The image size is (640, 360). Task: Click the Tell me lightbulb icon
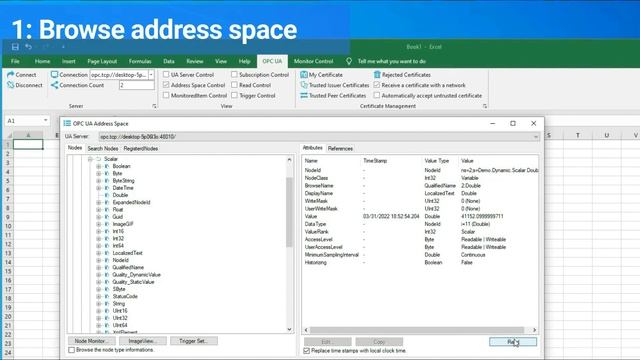click(349, 61)
